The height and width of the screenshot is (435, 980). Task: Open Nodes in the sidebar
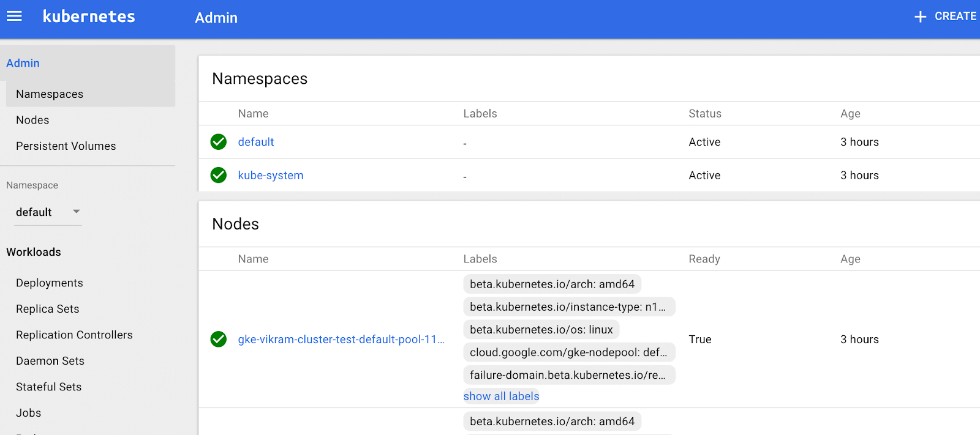[x=32, y=120]
